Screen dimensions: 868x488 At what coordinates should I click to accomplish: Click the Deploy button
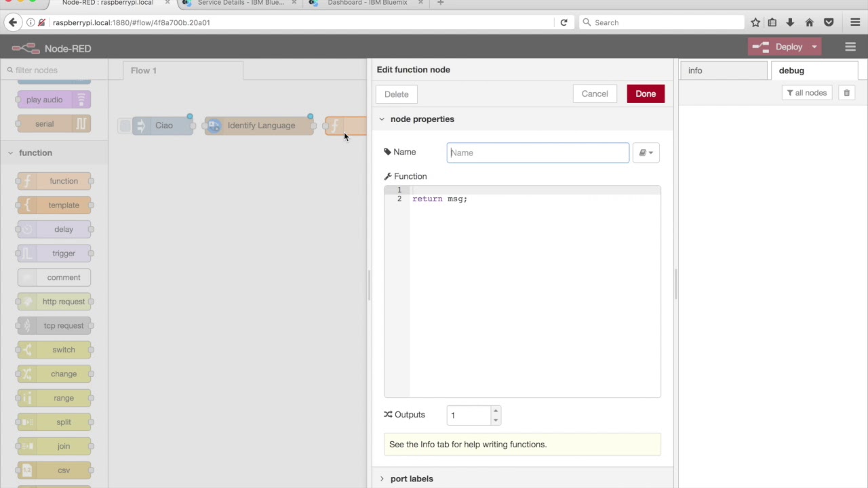[x=777, y=47]
